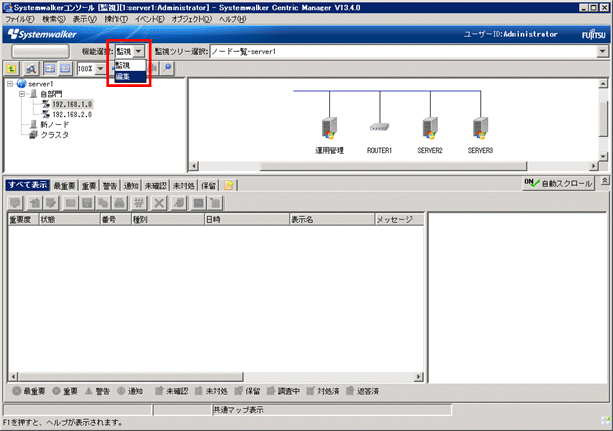The image size is (613, 431).
Task: Click the printer icon in event toolbar
Action: click(120, 203)
